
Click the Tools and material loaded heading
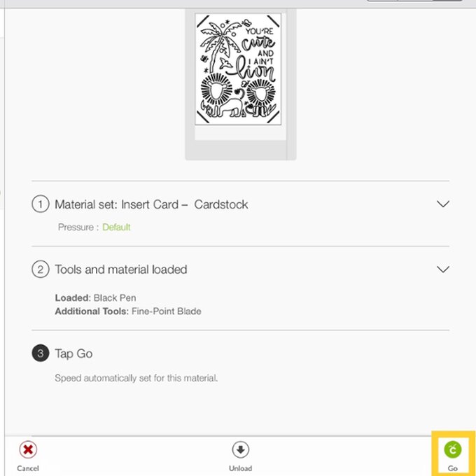pyautogui.click(x=120, y=269)
